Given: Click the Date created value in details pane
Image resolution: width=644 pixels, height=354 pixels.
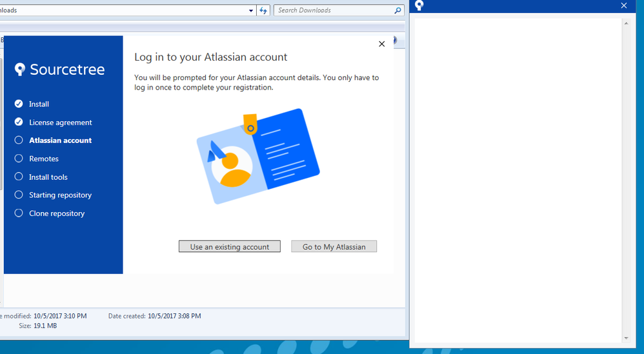Looking at the screenshot, I should pyautogui.click(x=174, y=316).
